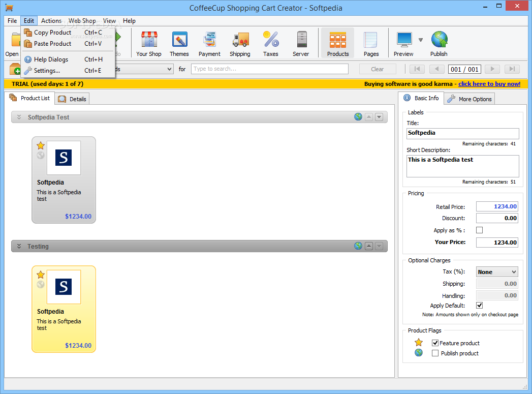
Task: Choose Paste Product menu entry
Action: [x=68, y=43]
